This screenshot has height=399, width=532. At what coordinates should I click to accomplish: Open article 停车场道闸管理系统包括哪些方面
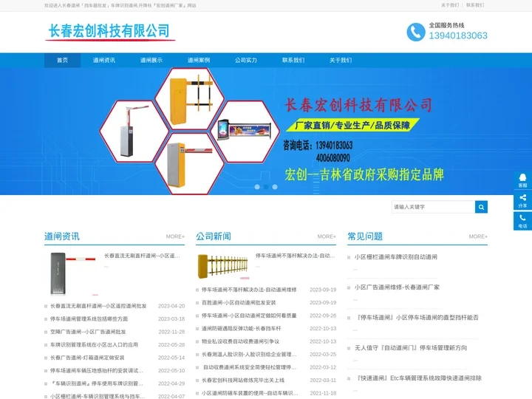pos(89,319)
